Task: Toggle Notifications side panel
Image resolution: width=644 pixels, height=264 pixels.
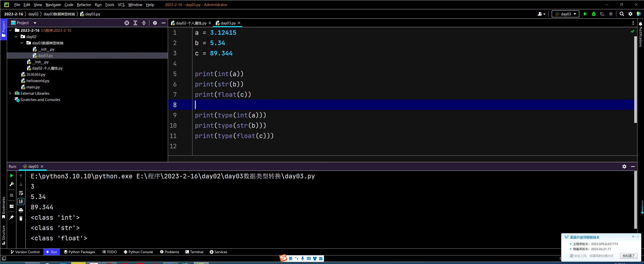Action: (x=640, y=35)
